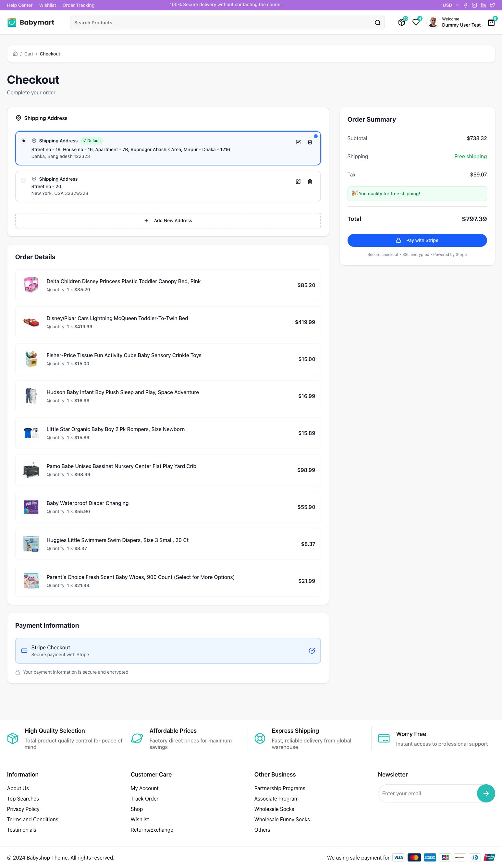
Task: Select the Stripe Checkout payment option
Action: (168, 650)
